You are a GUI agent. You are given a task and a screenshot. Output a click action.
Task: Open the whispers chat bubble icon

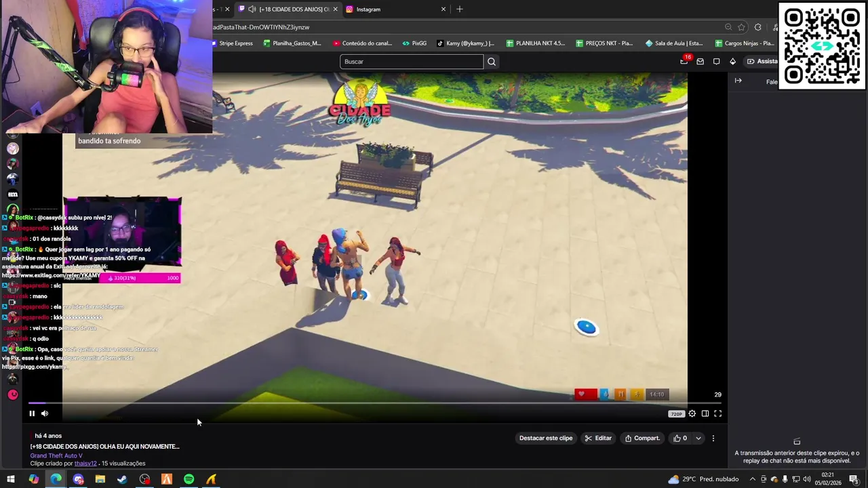717,62
